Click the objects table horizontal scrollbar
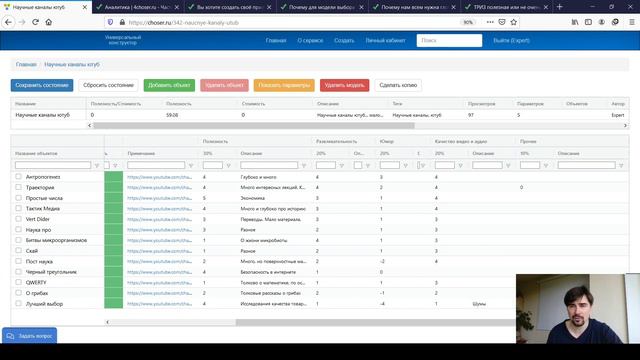The image size is (640, 360). pyautogui.click(x=376, y=322)
